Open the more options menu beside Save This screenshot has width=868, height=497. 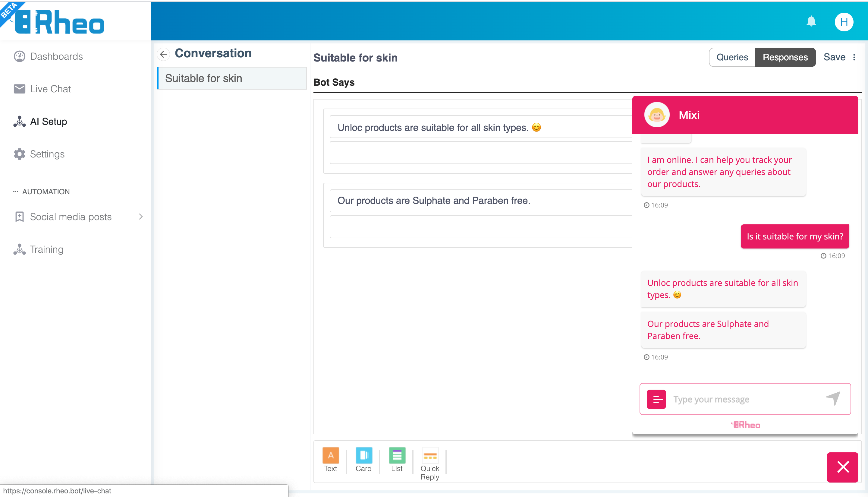(x=854, y=57)
